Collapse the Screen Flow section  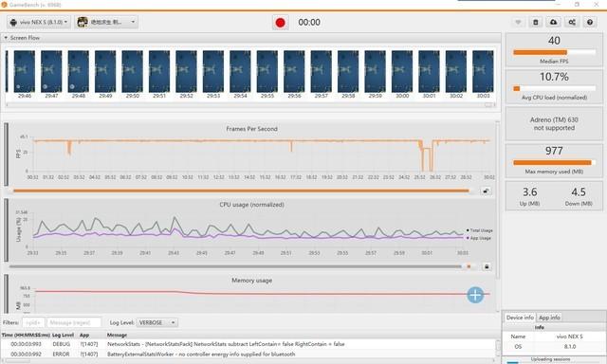tap(6, 38)
